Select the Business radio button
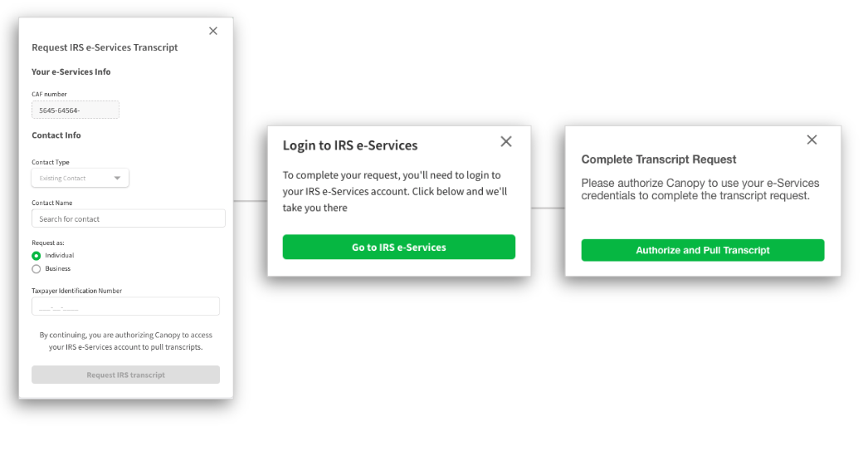The height and width of the screenshot is (456, 868). tap(36, 269)
